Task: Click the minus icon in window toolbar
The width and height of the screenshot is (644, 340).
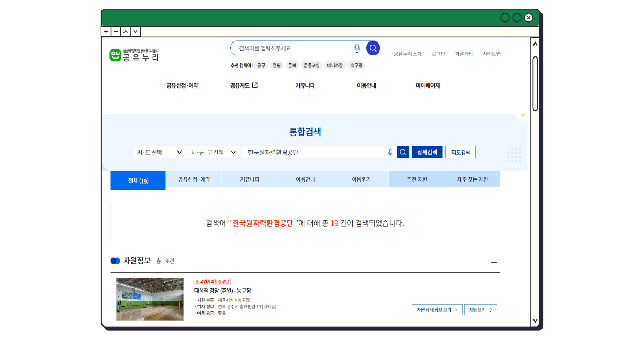Action: coord(116,32)
